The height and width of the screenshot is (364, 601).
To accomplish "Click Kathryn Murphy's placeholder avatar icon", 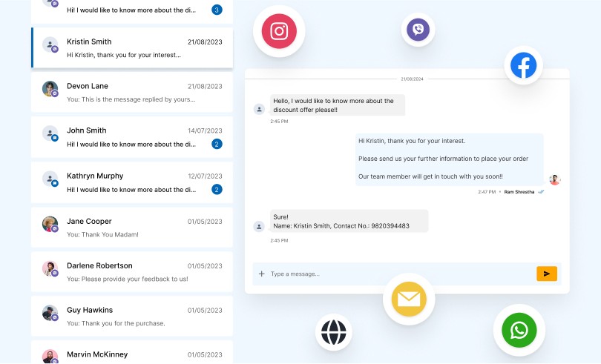I will pos(50,179).
